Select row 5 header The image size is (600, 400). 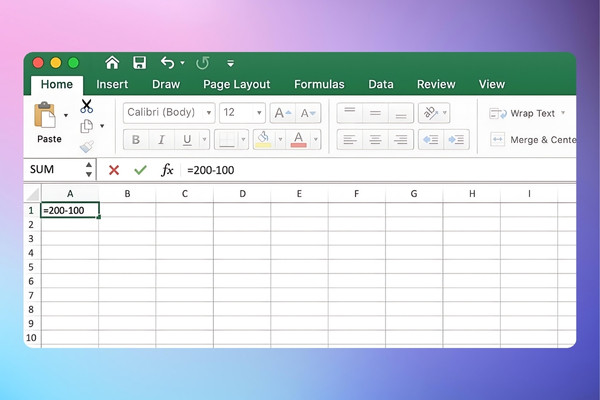(32, 267)
